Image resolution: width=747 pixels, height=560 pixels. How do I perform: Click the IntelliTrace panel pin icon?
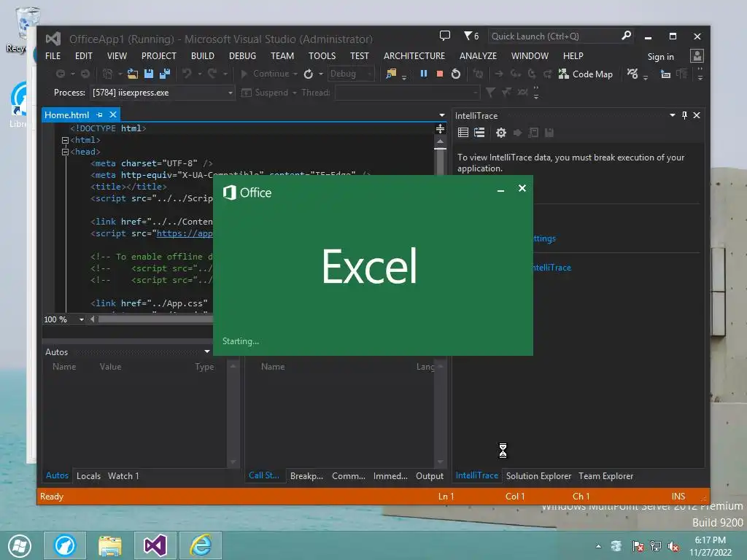point(684,115)
